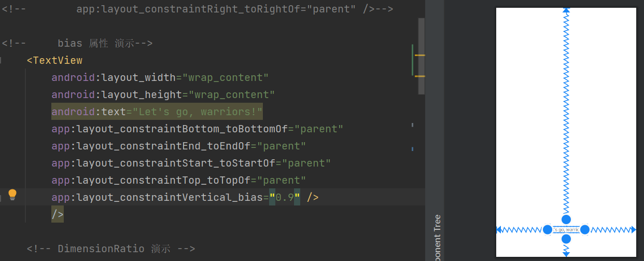The height and width of the screenshot is (261, 644).
Task: Click the bottom constraint handle of the TextView
Action: pyautogui.click(x=566, y=239)
